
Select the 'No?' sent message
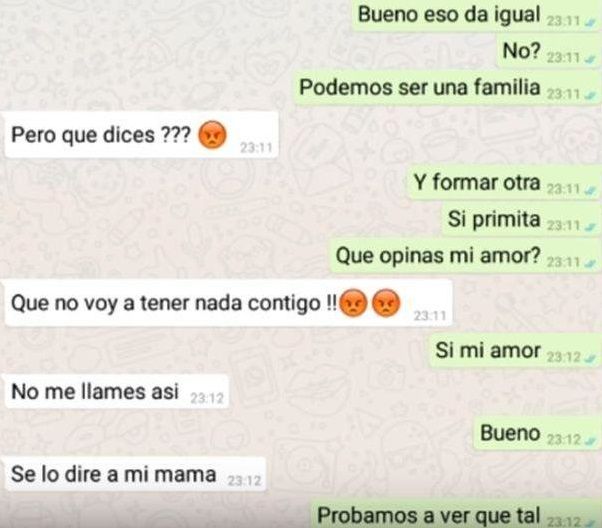[x=549, y=51]
